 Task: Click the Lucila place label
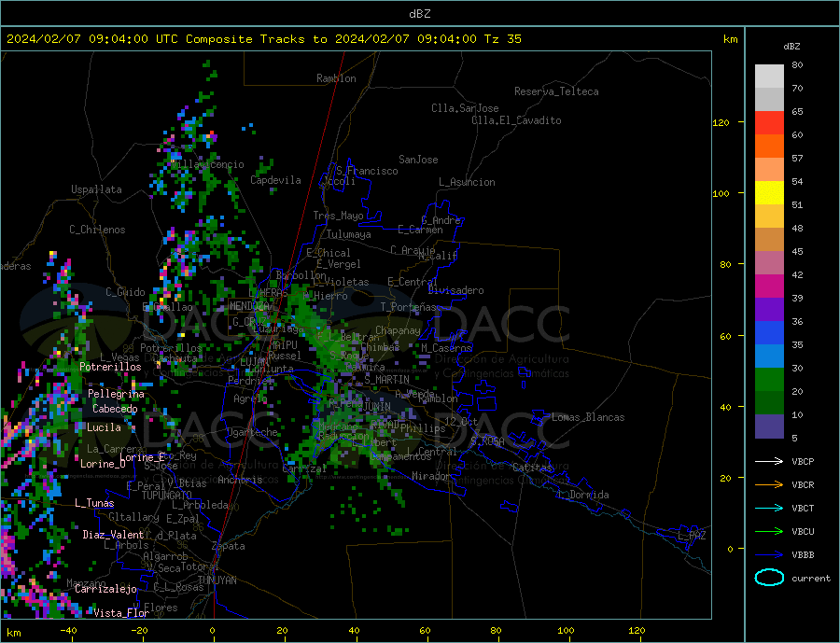click(104, 427)
